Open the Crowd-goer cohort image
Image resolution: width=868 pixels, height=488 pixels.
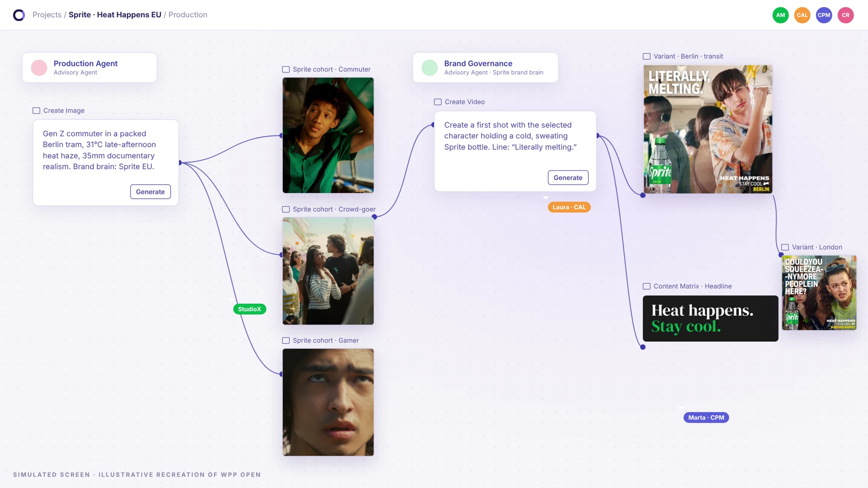(x=328, y=271)
